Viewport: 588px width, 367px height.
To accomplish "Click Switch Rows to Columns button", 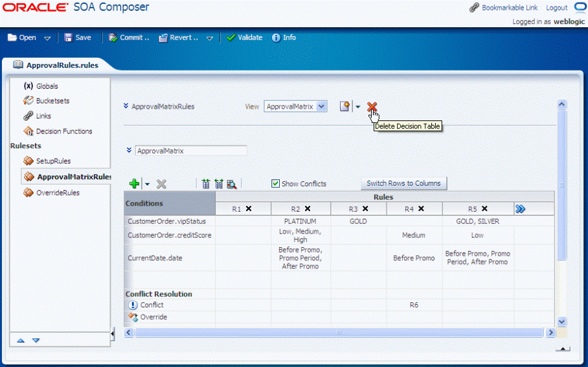I will click(x=404, y=183).
